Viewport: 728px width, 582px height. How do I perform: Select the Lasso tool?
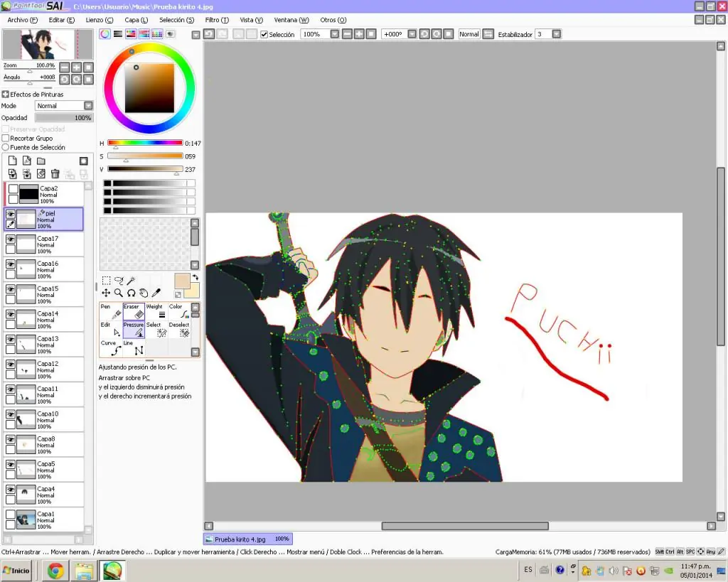tap(119, 280)
